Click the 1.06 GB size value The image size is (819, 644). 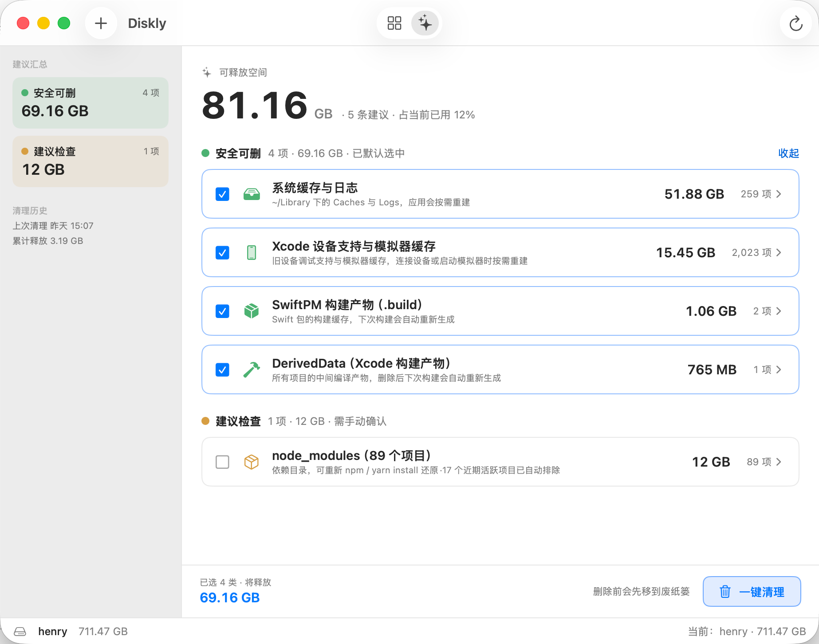711,311
